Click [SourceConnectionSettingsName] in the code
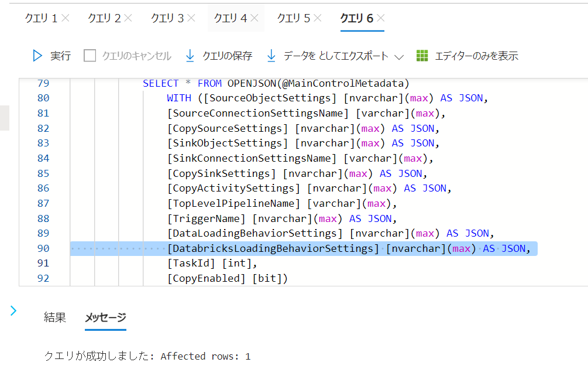This screenshot has width=588, height=369. 258,114
